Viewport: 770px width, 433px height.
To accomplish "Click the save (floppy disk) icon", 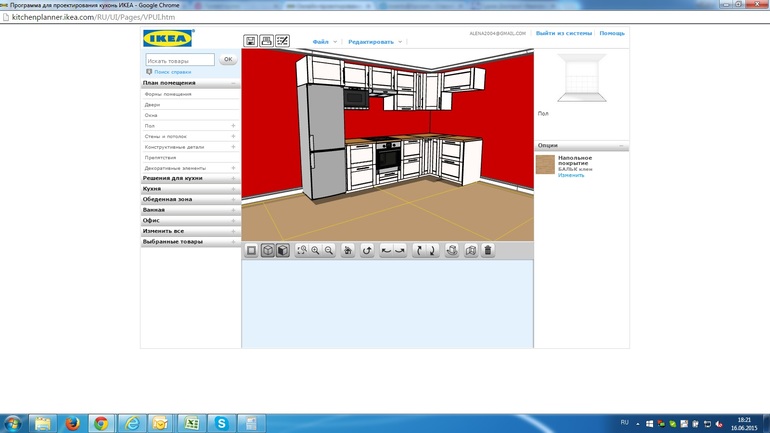I will [251, 41].
